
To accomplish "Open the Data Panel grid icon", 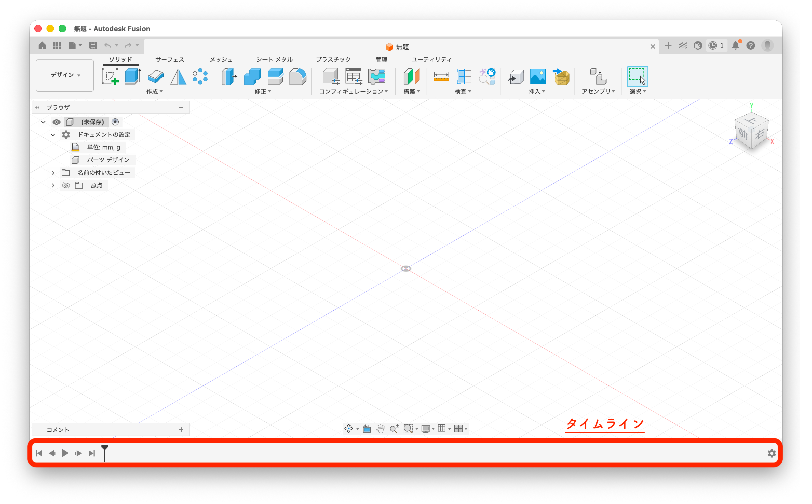I will [57, 45].
